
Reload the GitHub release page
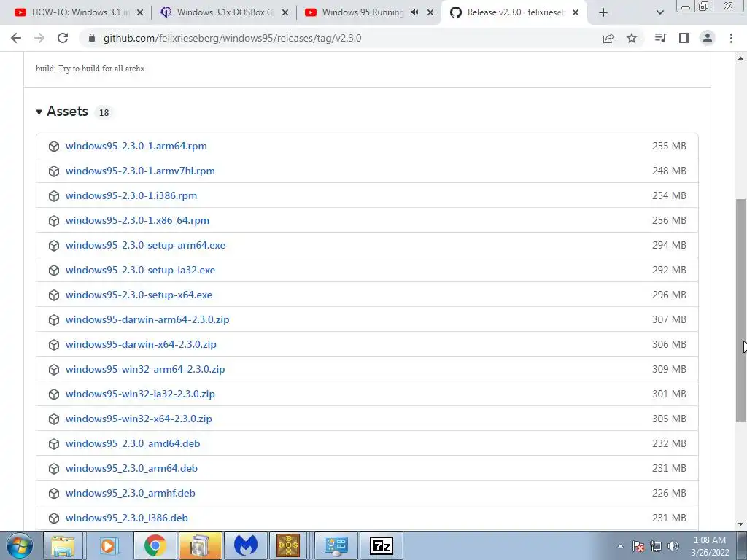[63, 38]
